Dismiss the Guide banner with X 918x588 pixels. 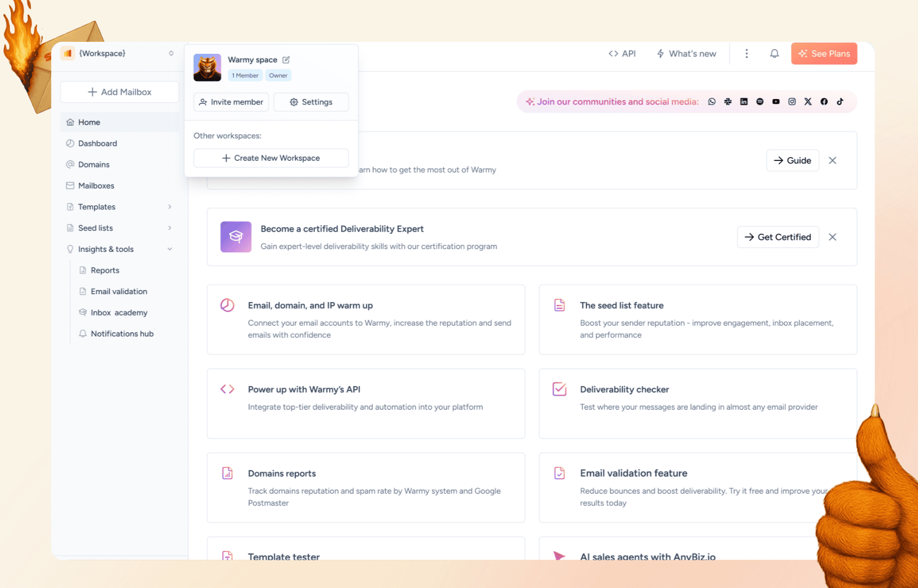pos(833,160)
